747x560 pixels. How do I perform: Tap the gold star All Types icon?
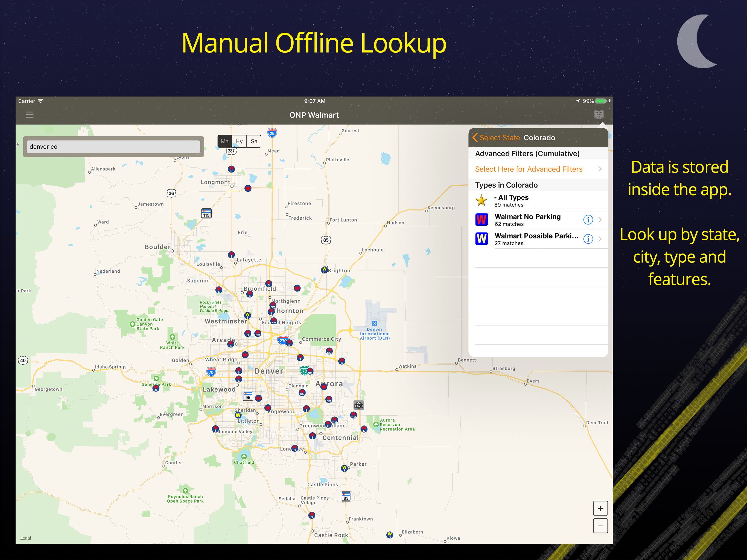click(481, 201)
